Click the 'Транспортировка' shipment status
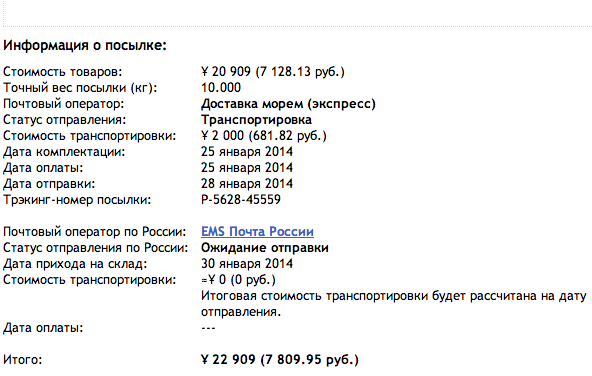Image resolution: width=592 pixels, height=376 pixels. (x=256, y=120)
